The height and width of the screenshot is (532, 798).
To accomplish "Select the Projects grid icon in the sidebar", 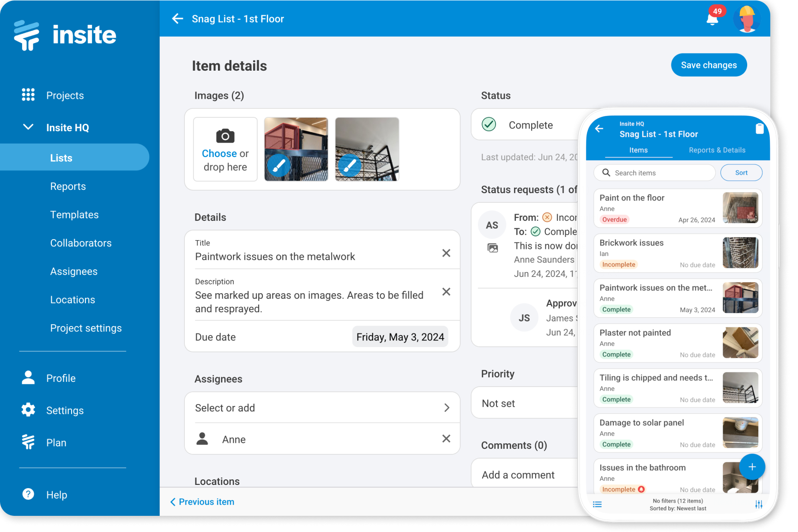I will pyautogui.click(x=28, y=95).
